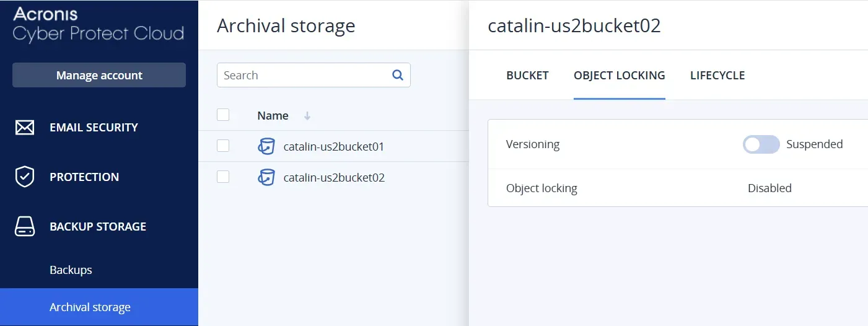Click into the Search input field
The height and width of the screenshot is (326, 868).
pos(304,76)
